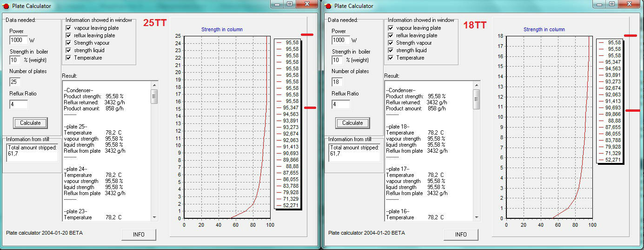
Task: Open INFO in the right window
Action: click(x=461, y=235)
